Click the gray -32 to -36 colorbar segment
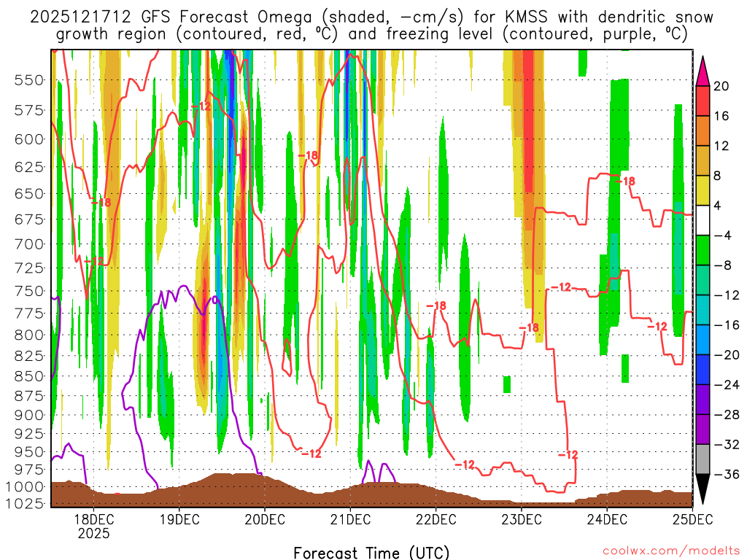747x560 pixels. [703, 459]
